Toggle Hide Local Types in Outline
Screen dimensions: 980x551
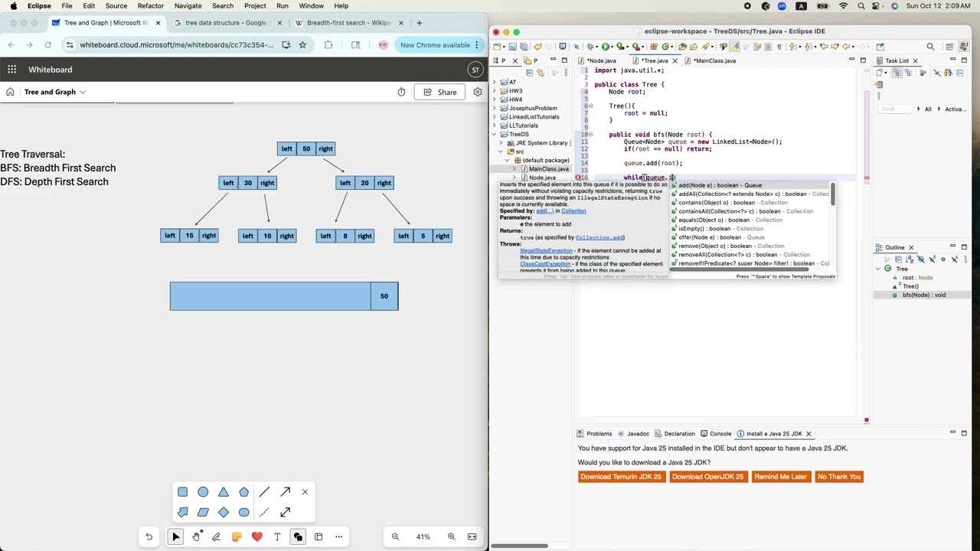pyautogui.click(x=955, y=259)
